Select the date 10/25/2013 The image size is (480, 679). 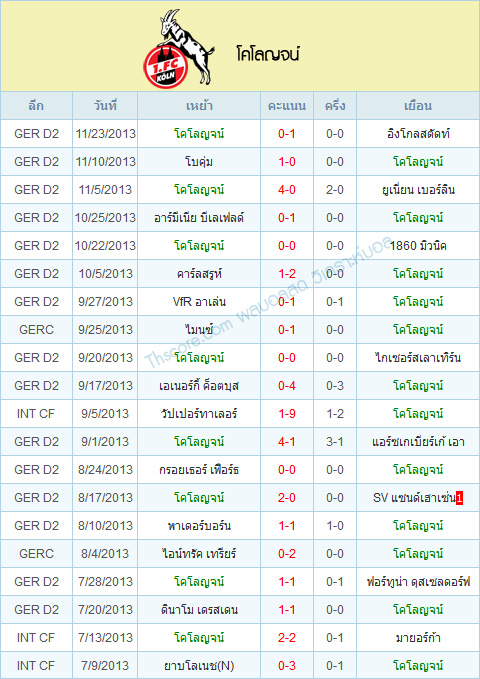(105, 218)
